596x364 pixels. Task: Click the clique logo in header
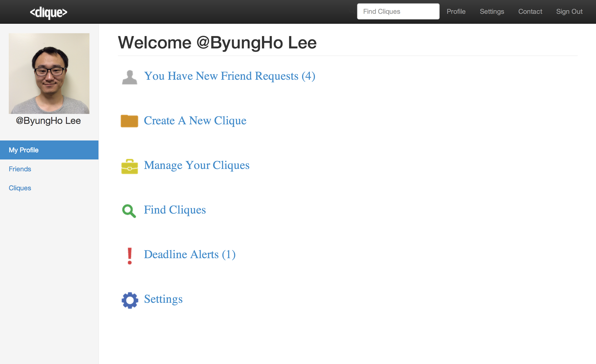point(48,12)
